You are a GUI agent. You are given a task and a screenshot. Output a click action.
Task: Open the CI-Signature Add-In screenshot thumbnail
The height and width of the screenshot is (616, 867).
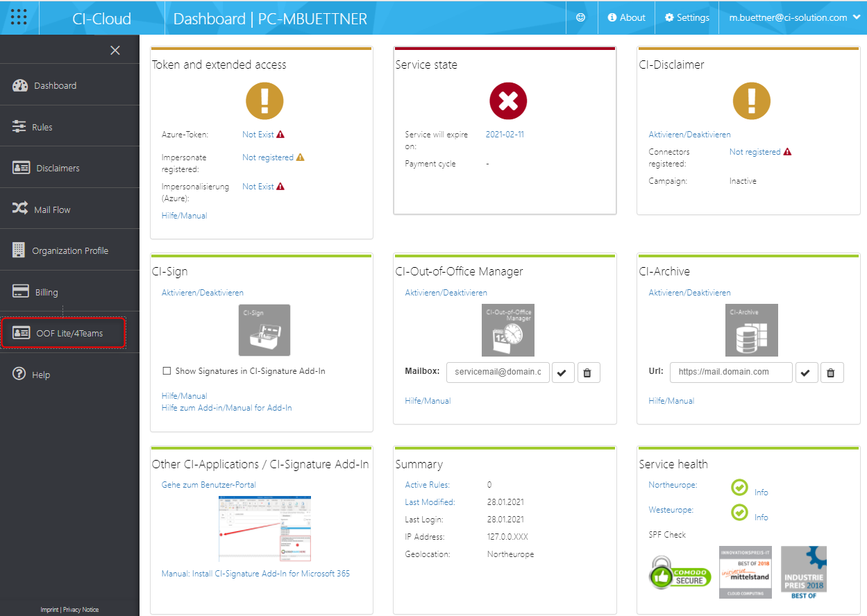tap(264, 529)
